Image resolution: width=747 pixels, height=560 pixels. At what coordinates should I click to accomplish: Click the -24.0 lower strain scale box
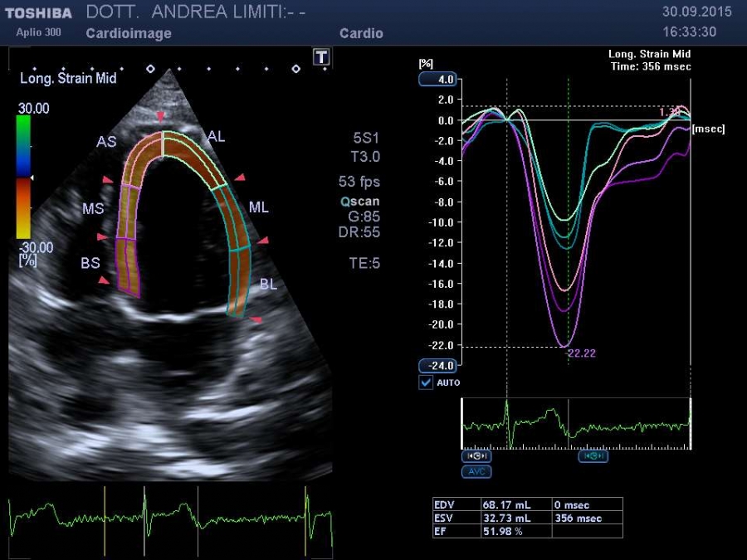pos(437,366)
